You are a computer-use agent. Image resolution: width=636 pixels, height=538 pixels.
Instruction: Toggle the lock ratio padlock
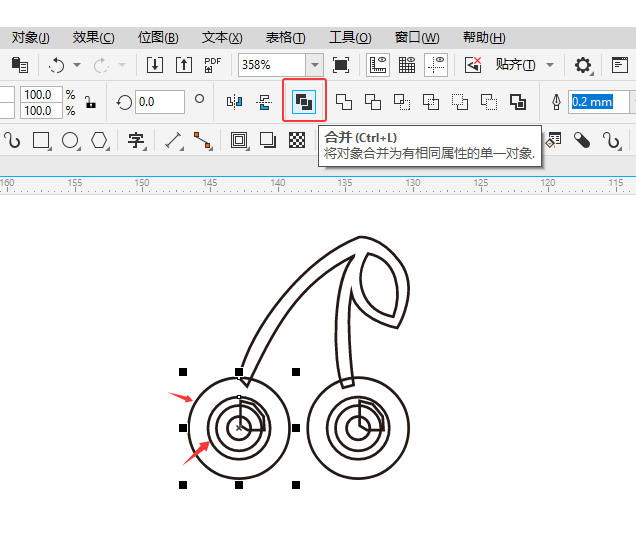(x=90, y=102)
